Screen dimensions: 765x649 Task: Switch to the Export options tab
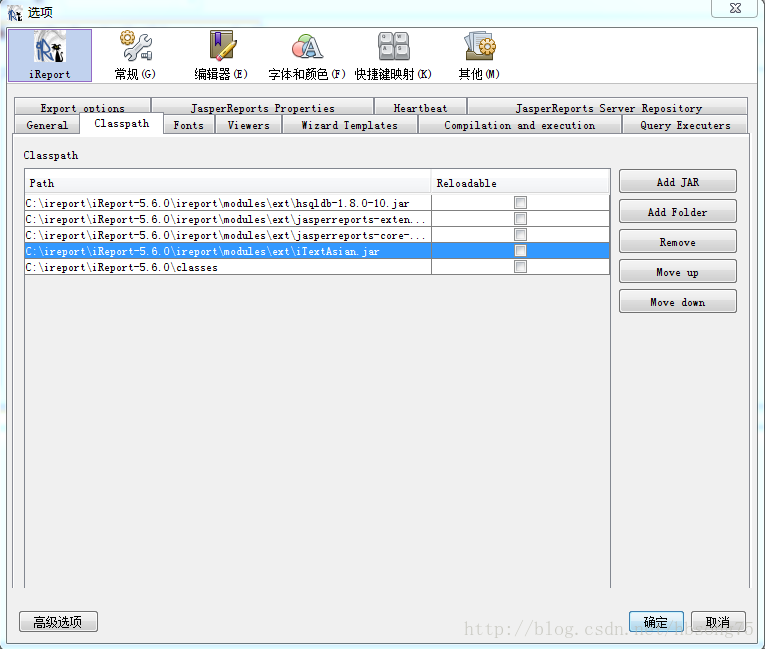[82, 107]
